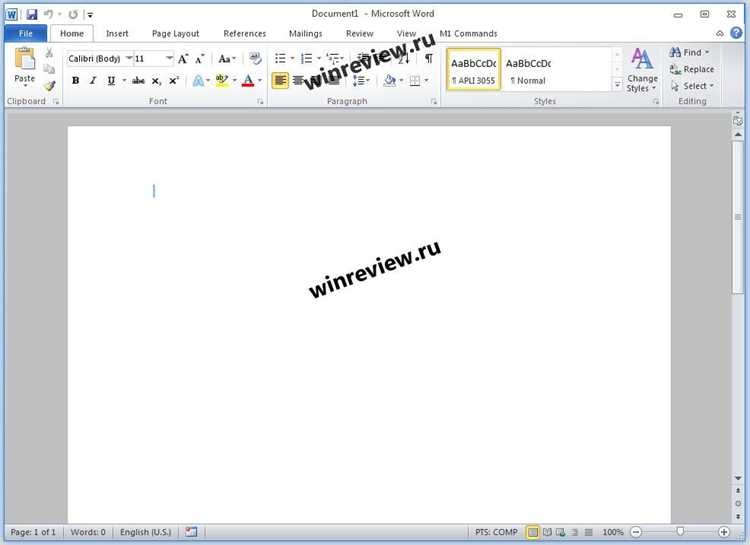Minimize the ribbon with the caret
Screen dimensions: 750x545
[x=720, y=33]
